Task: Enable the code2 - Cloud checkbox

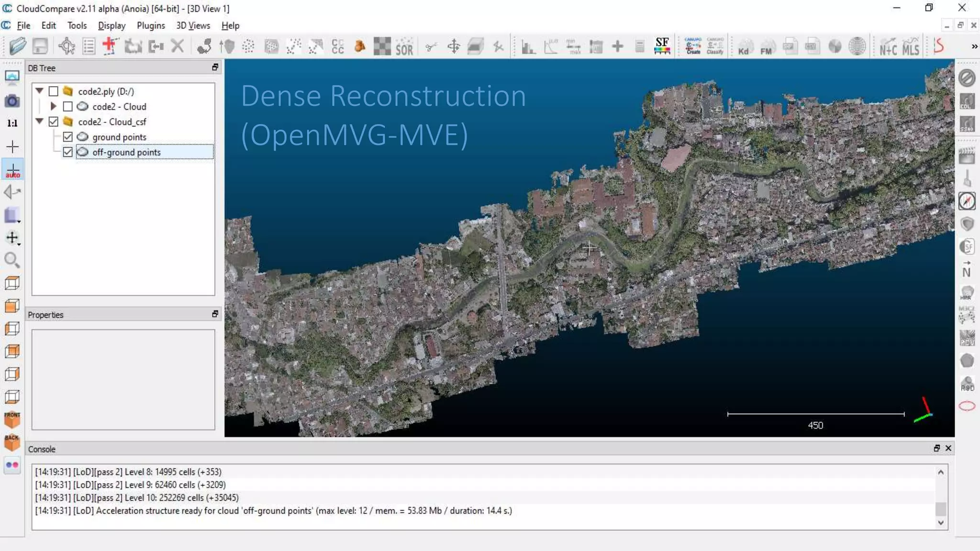Action: click(x=68, y=107)
